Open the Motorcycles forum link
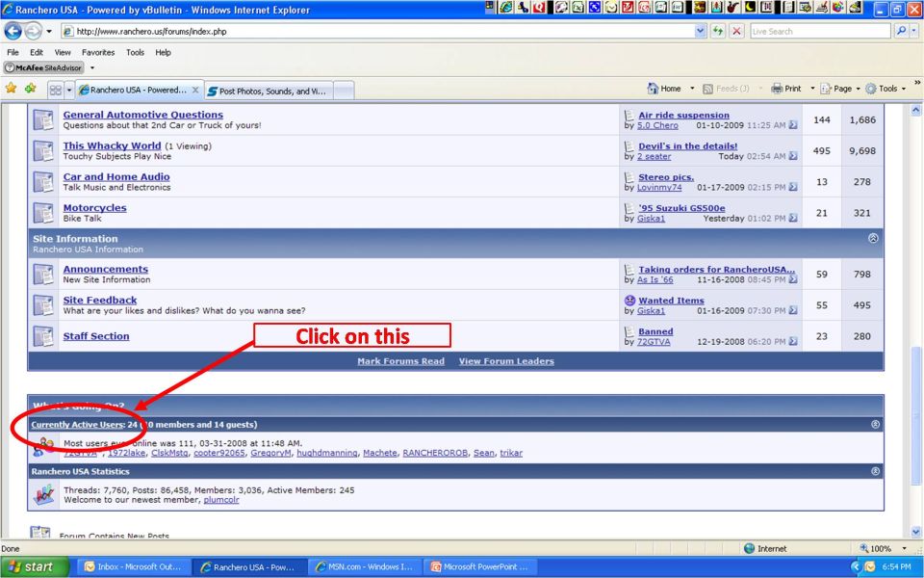The height and width of the screenshot is (578, 924). click(x=95, y=208)
